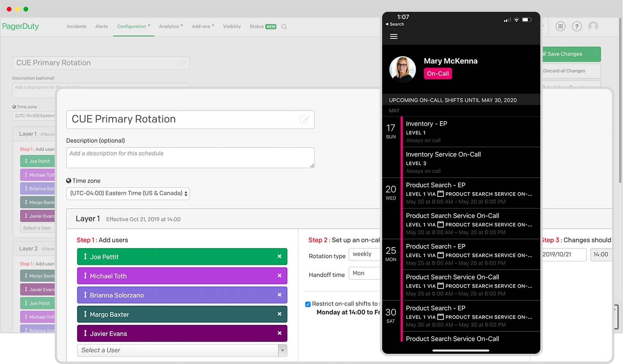Click the search magnifier icon in navbar
This screenshot has height=364, width=623.
[284, 27]
